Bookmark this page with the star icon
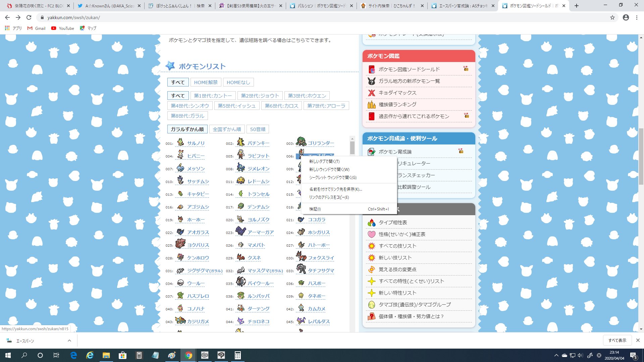 pos(612,17)
